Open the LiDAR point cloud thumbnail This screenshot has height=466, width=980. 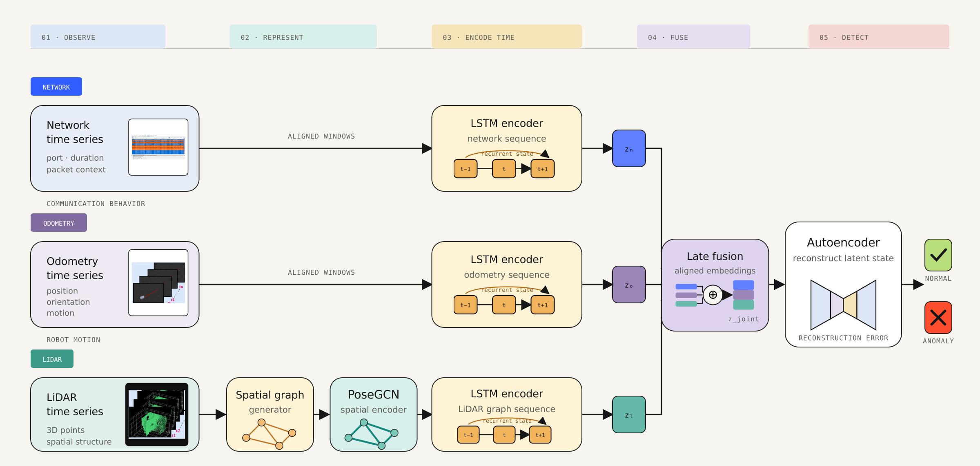click(x=157, y=414)
